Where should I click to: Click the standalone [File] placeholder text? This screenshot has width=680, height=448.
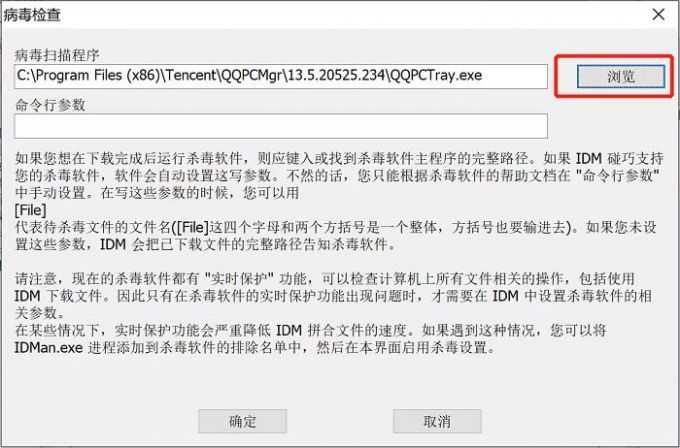pyautogui.click(x=30, y=210)
